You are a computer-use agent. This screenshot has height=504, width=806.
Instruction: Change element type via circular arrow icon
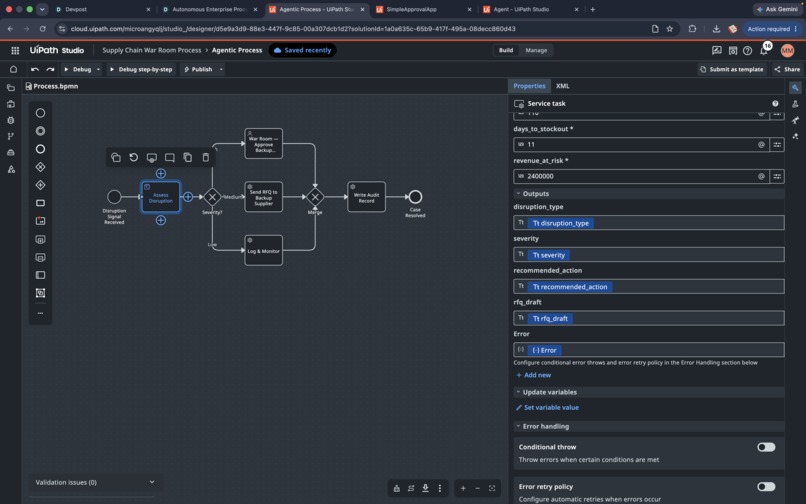[134, 157]
